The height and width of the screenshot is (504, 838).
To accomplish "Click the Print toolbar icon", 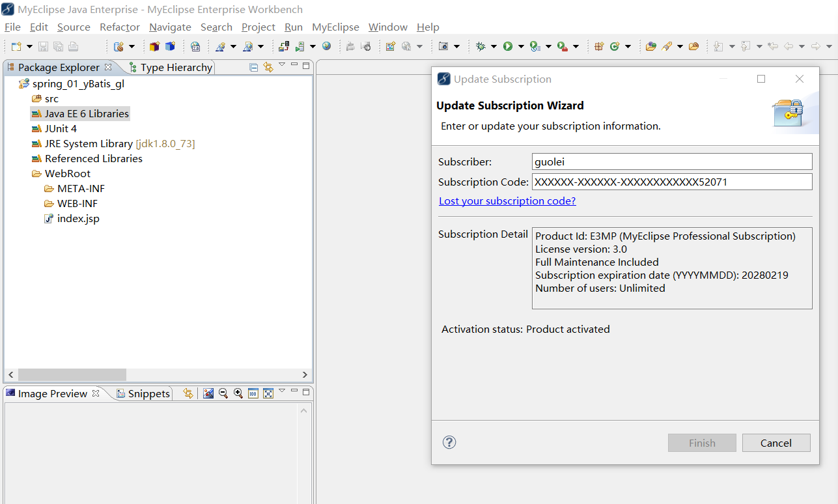I will 73,46.
